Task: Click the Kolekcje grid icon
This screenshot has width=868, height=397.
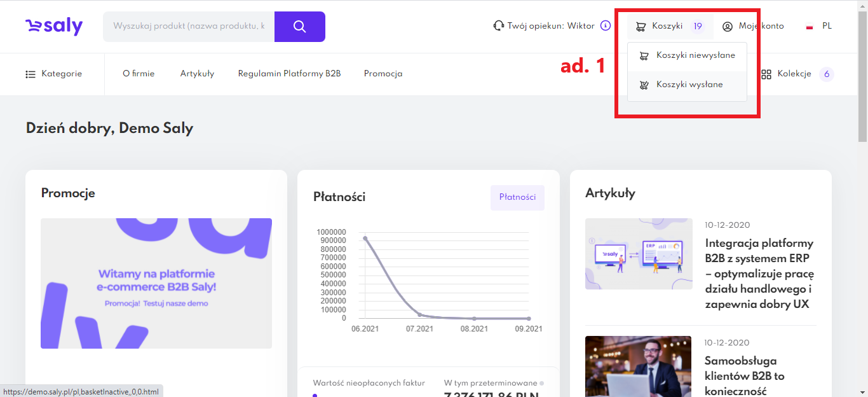Action: click(766, 74)
